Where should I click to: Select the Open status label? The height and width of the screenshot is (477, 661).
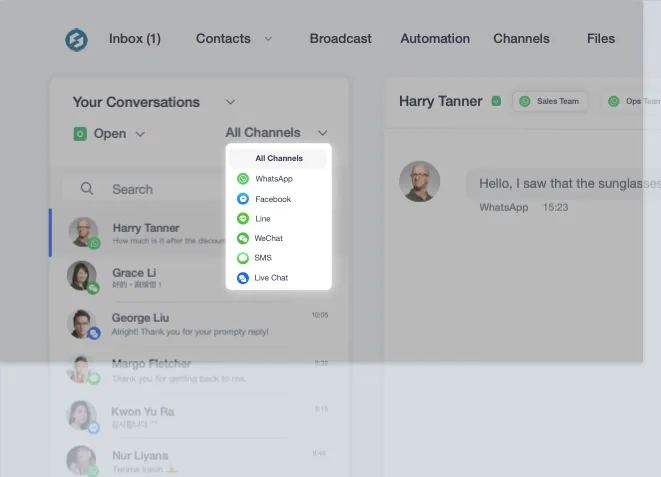pyautogui.click(x=110, y=134)
